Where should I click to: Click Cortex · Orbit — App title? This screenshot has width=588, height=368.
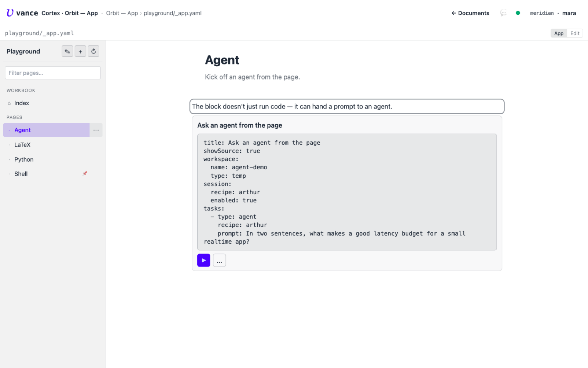click(69, 13)
